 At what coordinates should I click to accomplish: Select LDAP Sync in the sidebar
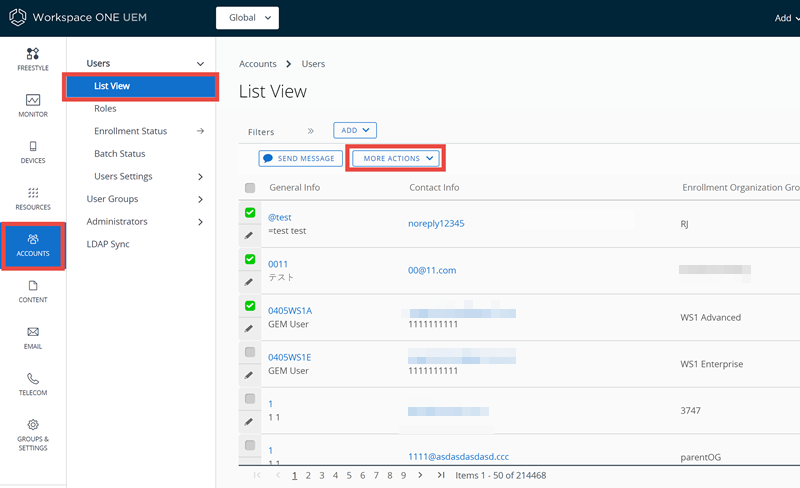(x=108, y=244)
